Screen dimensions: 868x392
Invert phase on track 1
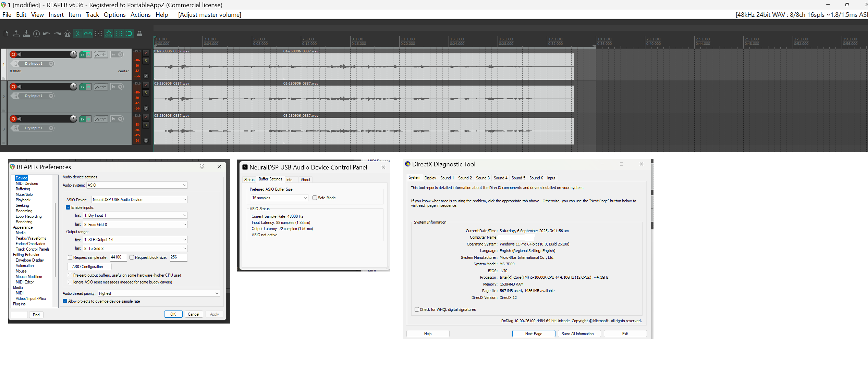tap(146, 76)
